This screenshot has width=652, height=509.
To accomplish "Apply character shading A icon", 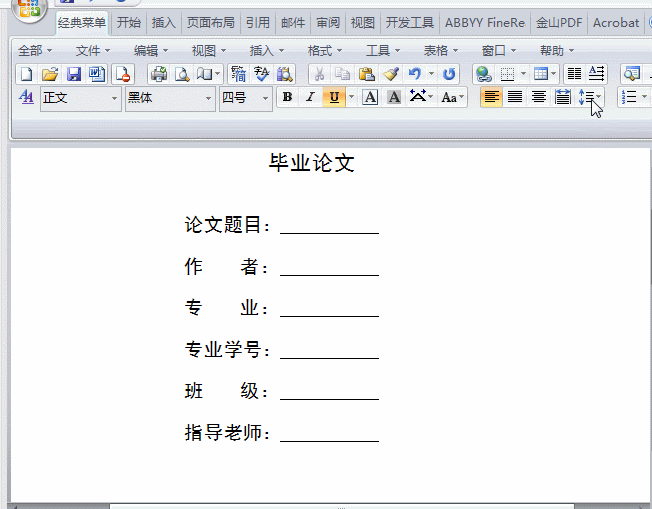I will (x=394, y=98).
